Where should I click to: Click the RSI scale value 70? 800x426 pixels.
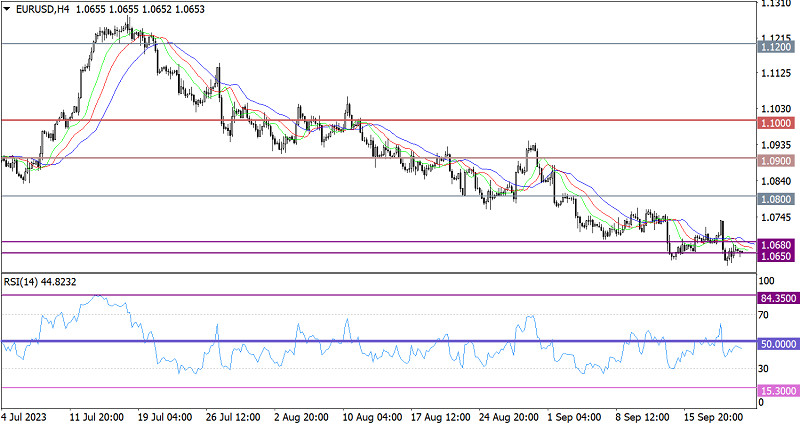[x=763, y=315]
